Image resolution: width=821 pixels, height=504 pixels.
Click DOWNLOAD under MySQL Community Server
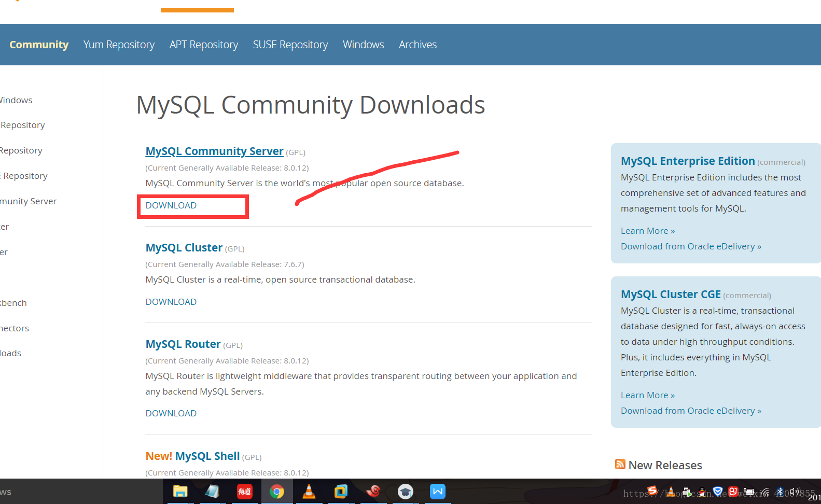click(x=171, y=205)
